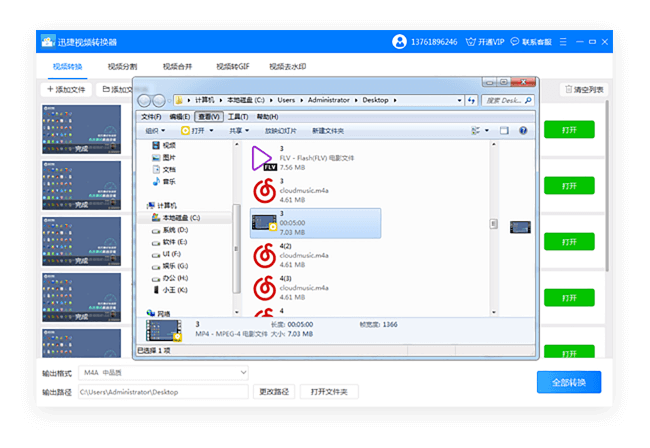The height and width of the screenshot is (448, 650).
Task: Open the address bar history dropdown
Action: pyautogui.click(x=459, y=100)
